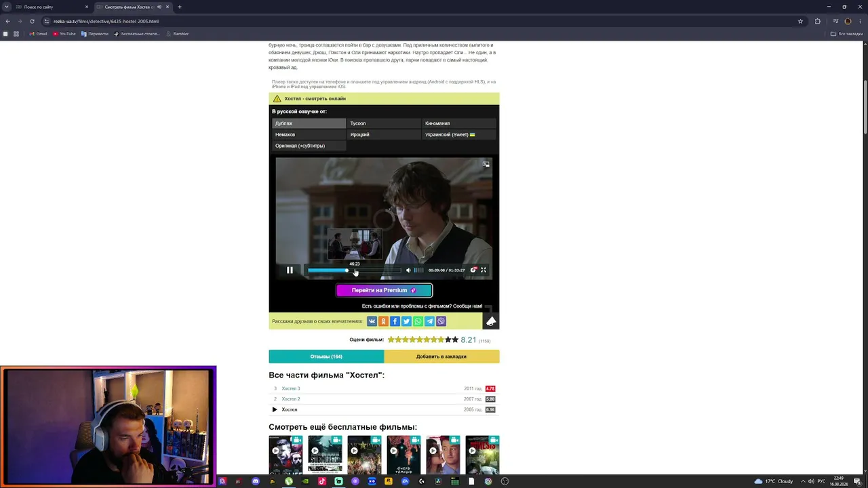Go back to the previous page
Viewport: 868px width, 488px height.
click(x=7, y=21)
